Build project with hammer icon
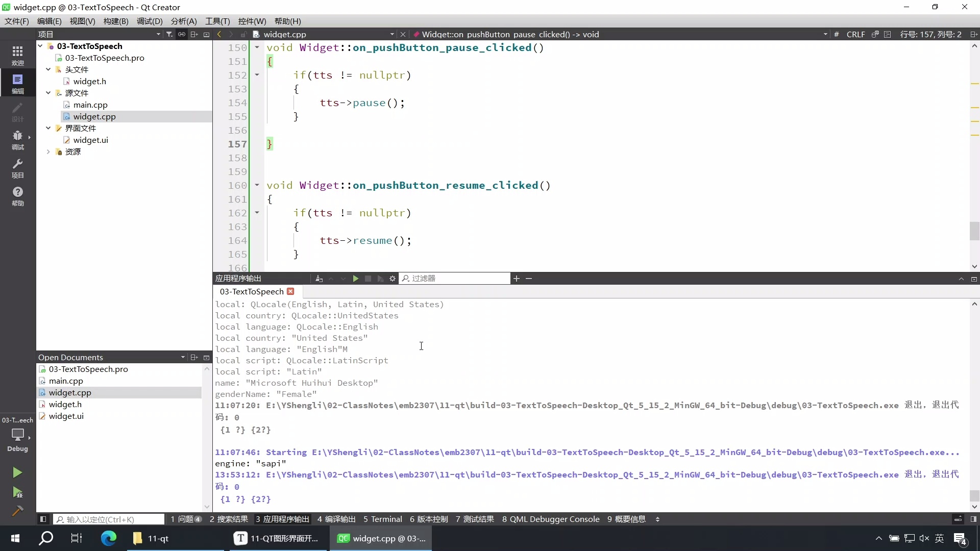 (17, 511)
